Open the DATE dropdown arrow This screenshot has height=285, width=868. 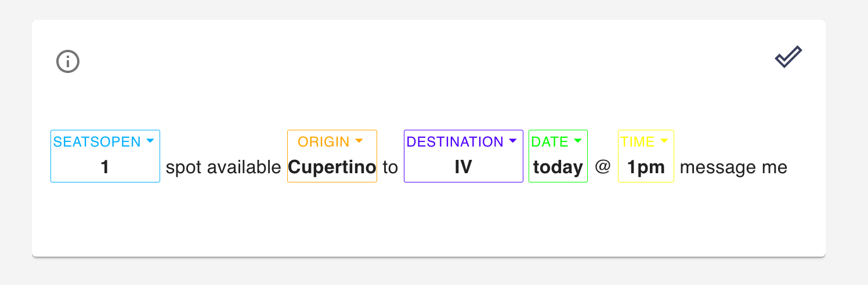[x=577, y=141]
